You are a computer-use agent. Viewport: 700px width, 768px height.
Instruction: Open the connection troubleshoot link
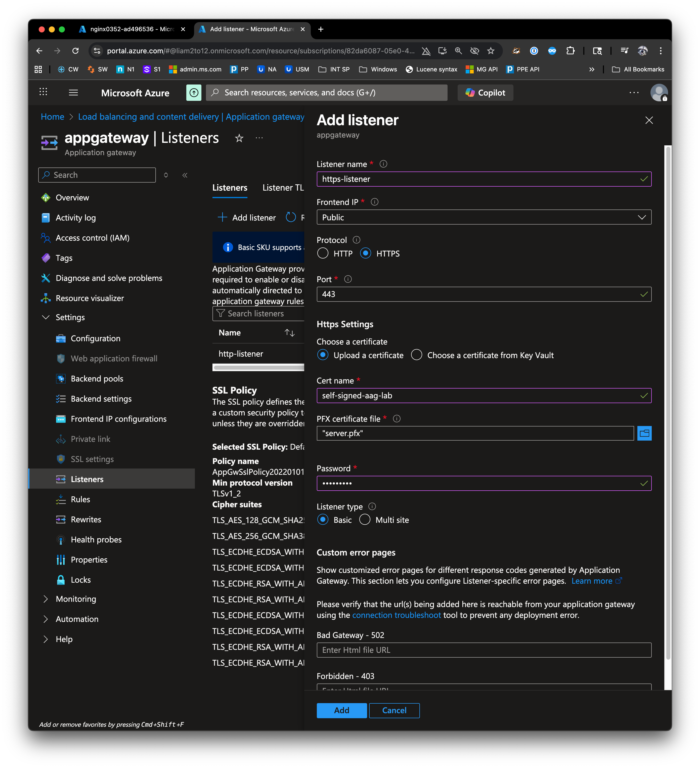tap(396, 615)
